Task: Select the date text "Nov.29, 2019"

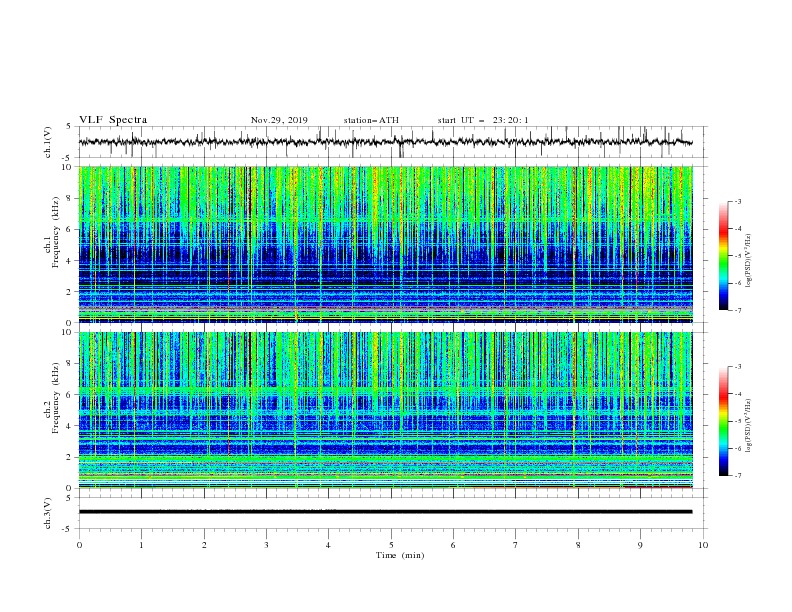Action: point(279,120)
